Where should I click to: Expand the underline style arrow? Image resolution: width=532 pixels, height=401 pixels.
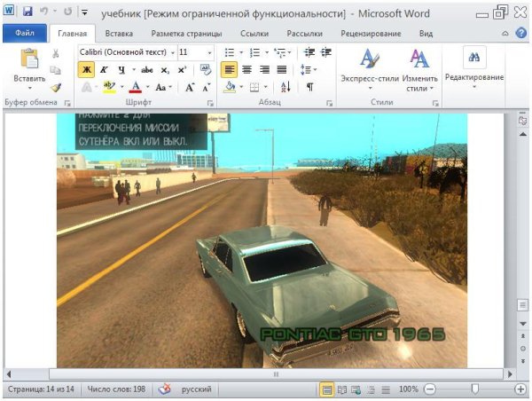pyautogui.click(x=134, y=70)
